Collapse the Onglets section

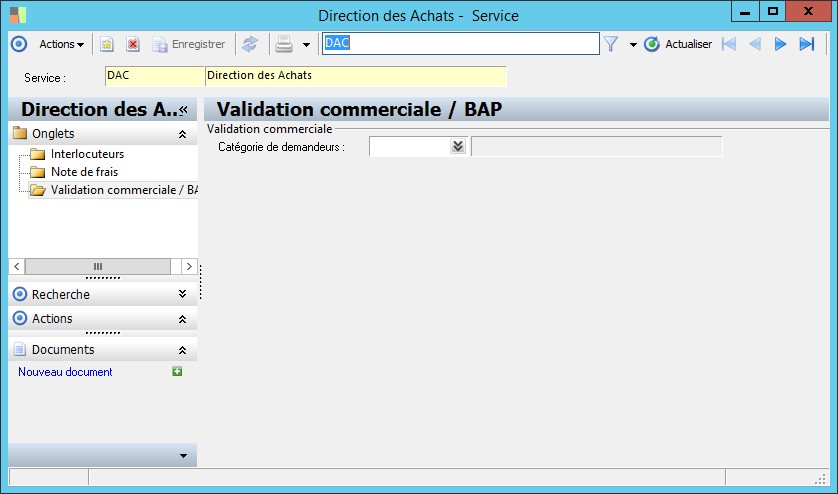click(182, 134)
